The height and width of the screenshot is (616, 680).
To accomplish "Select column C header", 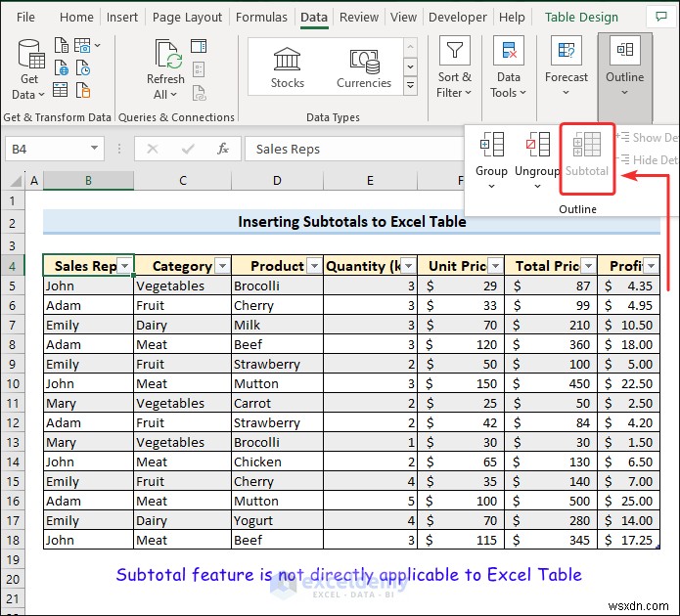I will point(183,180).
